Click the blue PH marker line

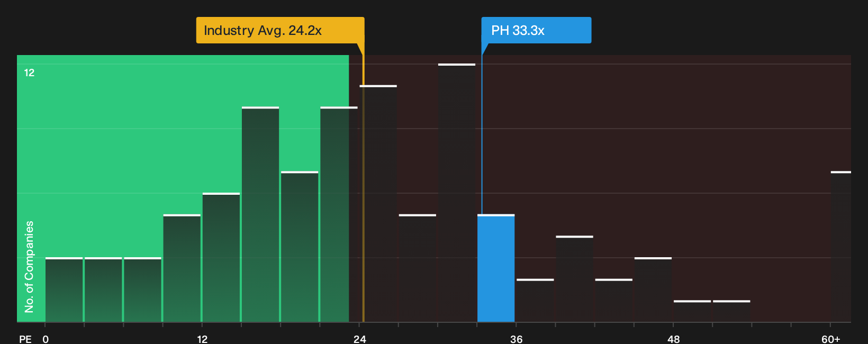click(x=482, y=129)
